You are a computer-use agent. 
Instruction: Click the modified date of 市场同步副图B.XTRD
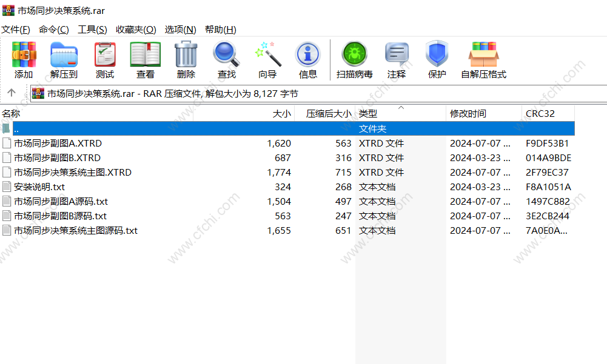(480, 158)
